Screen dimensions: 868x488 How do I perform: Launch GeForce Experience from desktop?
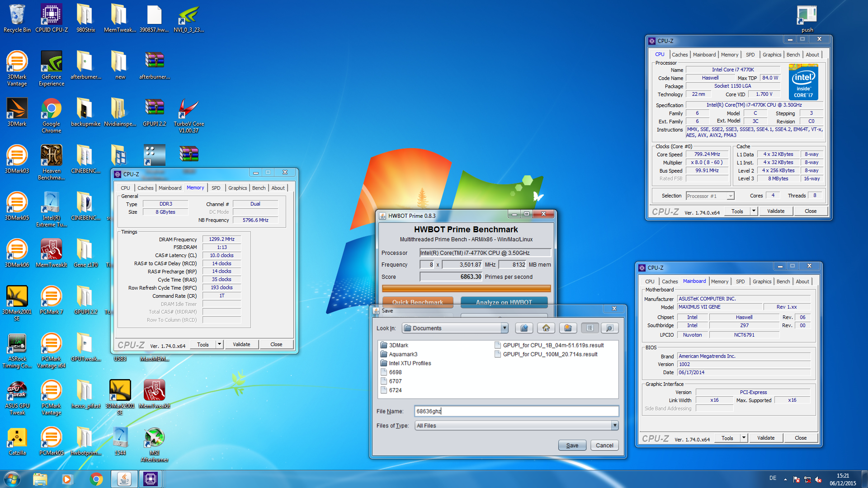(52, 69)
